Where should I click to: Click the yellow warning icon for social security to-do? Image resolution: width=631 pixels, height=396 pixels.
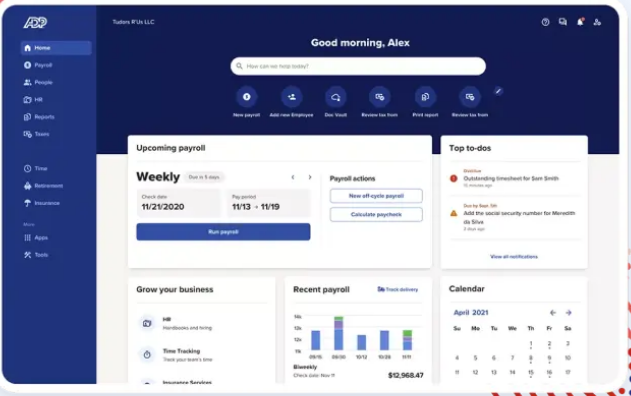click(x=454, y=213)
